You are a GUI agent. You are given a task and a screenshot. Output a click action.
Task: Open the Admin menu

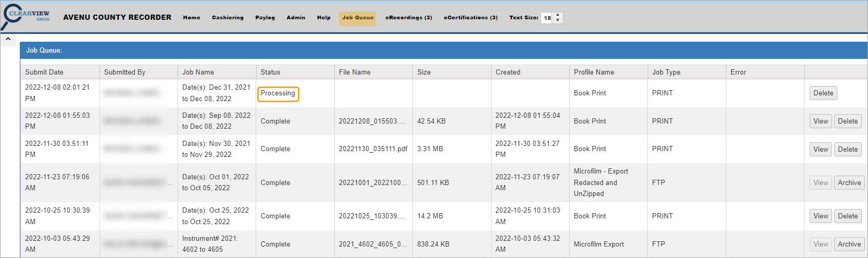296,18
